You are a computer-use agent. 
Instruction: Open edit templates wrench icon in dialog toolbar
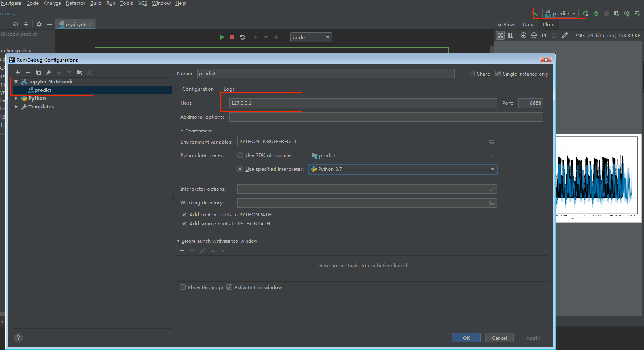point(49,72)
